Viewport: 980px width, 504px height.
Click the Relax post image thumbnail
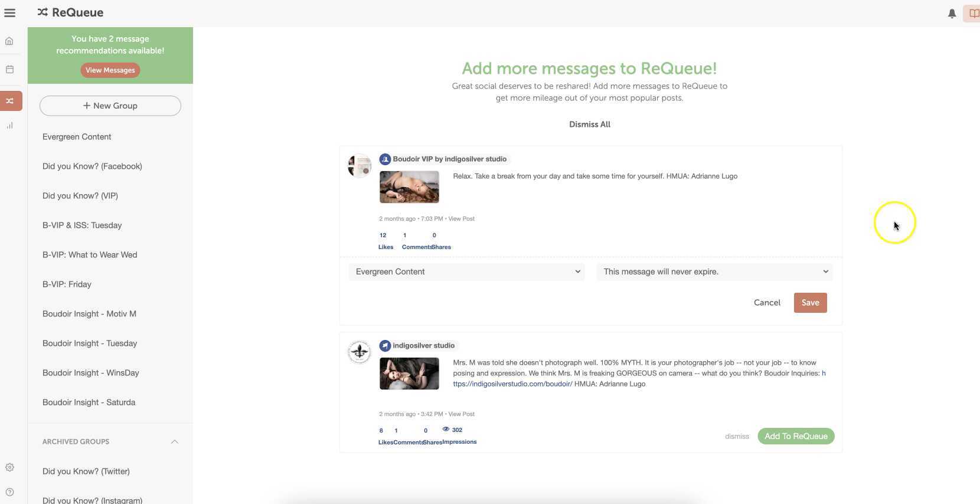[409, 187]
